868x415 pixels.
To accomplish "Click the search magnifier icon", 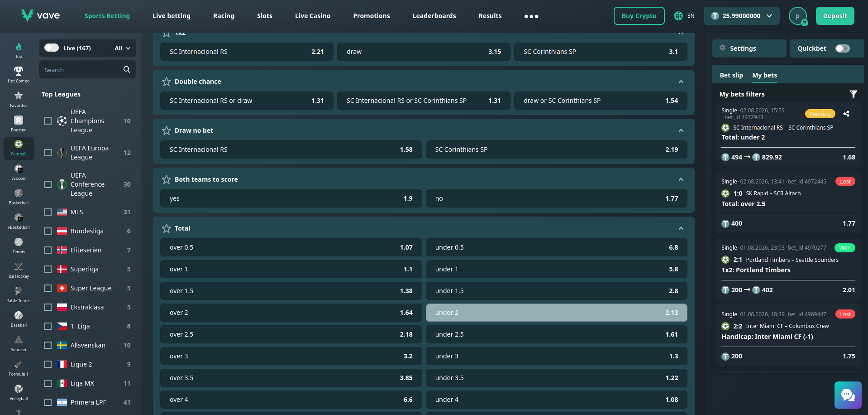I will point(127,69).
